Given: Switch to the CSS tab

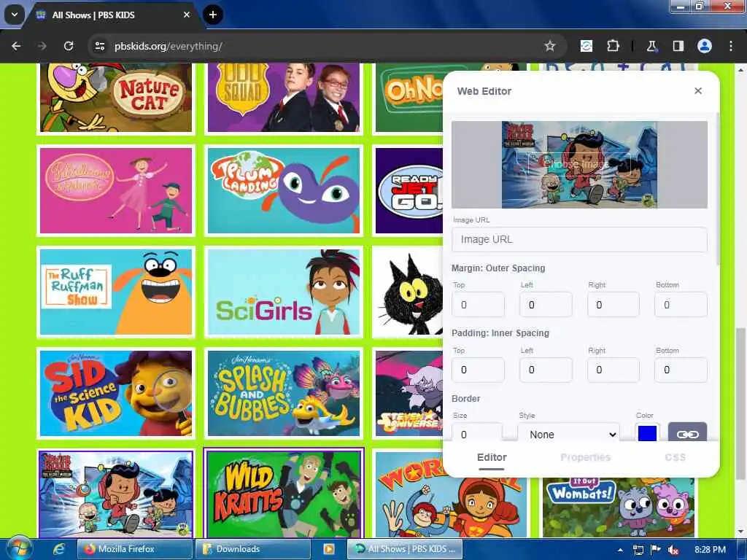Looking at the screenshot, I should point(675,458).
